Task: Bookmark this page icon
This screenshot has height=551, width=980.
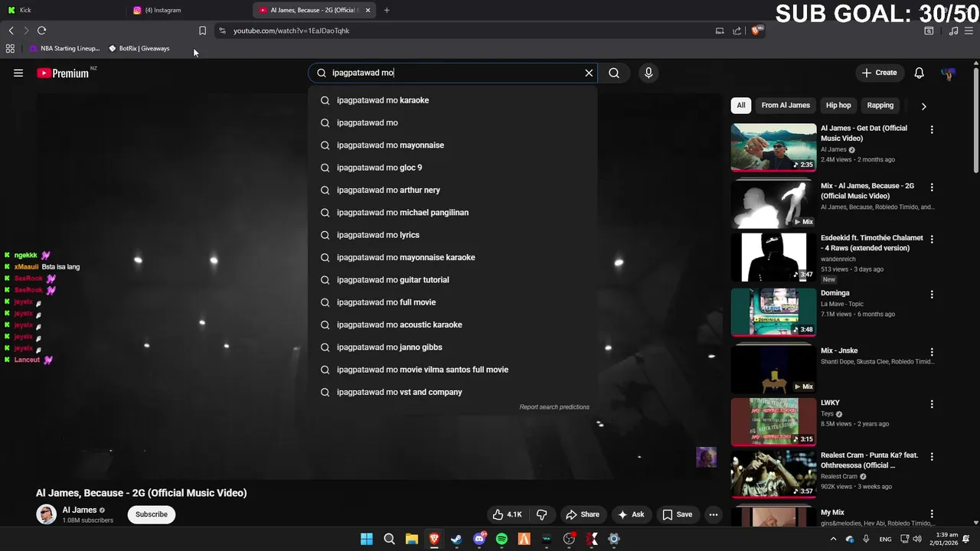Action: (x=202, y=31)
